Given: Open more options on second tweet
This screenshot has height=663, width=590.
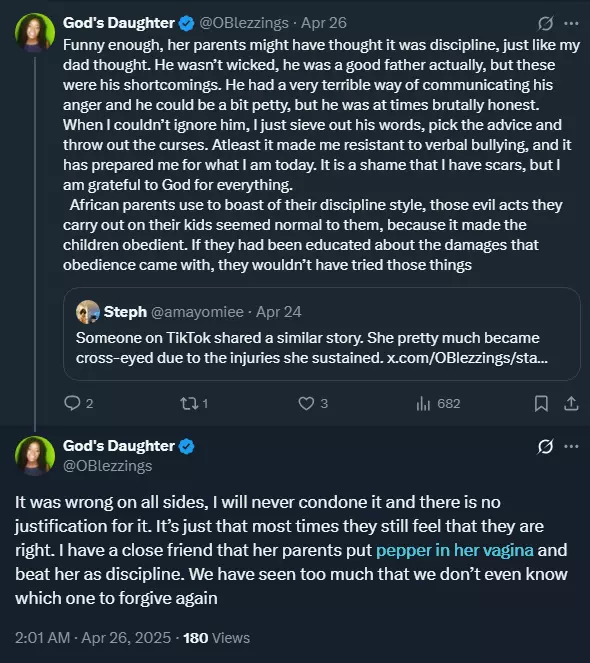Looking at the screenshot, I should point(571,446).
